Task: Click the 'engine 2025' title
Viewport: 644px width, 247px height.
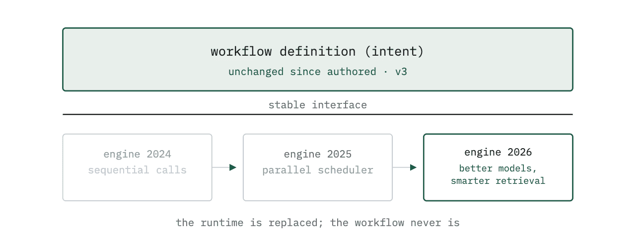Action: click(x=318, y=155)
